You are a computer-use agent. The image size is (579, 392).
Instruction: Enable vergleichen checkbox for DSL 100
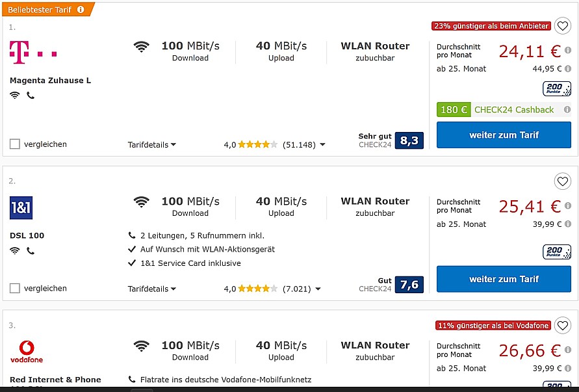pos(15,288)
